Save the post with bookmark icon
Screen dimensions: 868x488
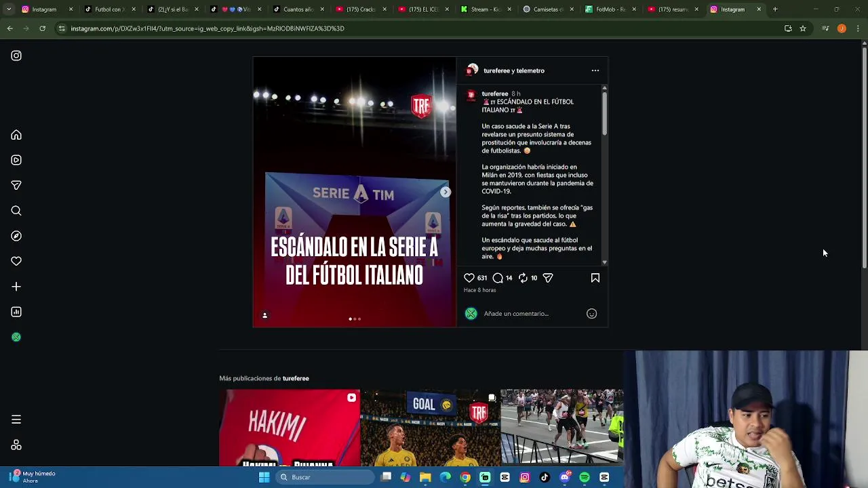pos(595,278)
